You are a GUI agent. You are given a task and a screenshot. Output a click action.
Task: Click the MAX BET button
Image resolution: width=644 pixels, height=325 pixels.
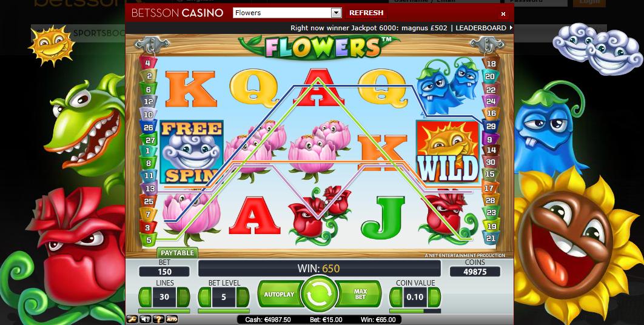pos(360,294)
